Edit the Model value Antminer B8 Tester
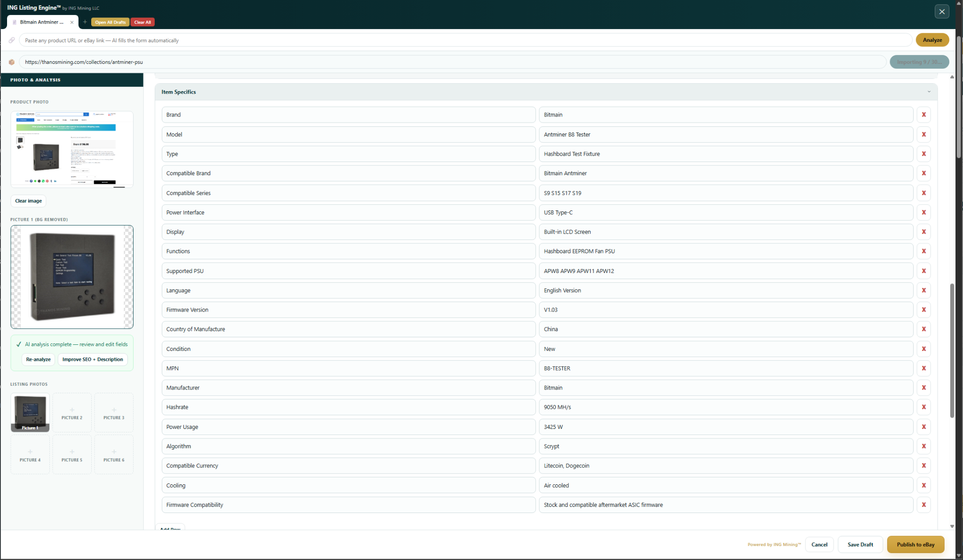Screen dimensions: 963x560 (x=726, y=134)
